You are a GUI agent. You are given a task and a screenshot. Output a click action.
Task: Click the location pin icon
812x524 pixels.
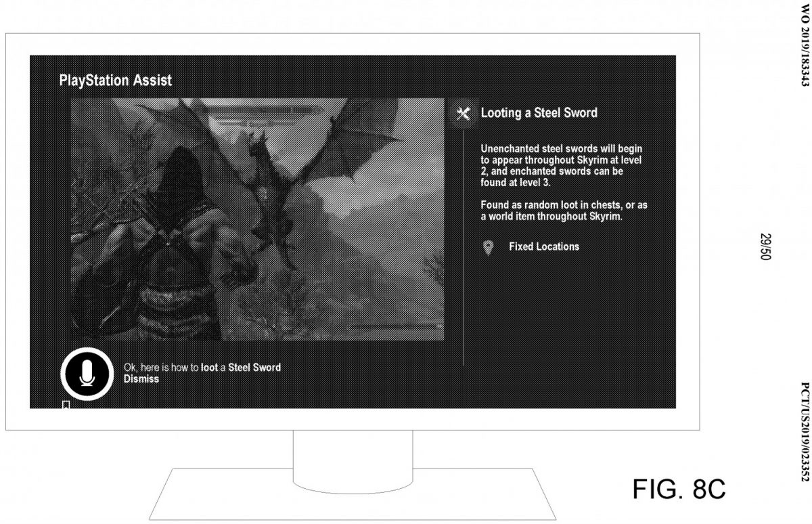[489, 248]
